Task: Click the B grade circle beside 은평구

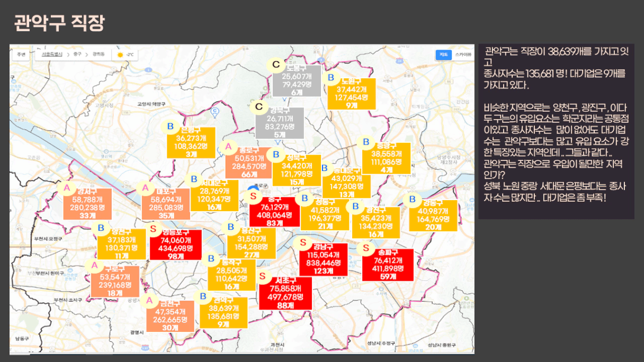Action: tap(171, 126)
